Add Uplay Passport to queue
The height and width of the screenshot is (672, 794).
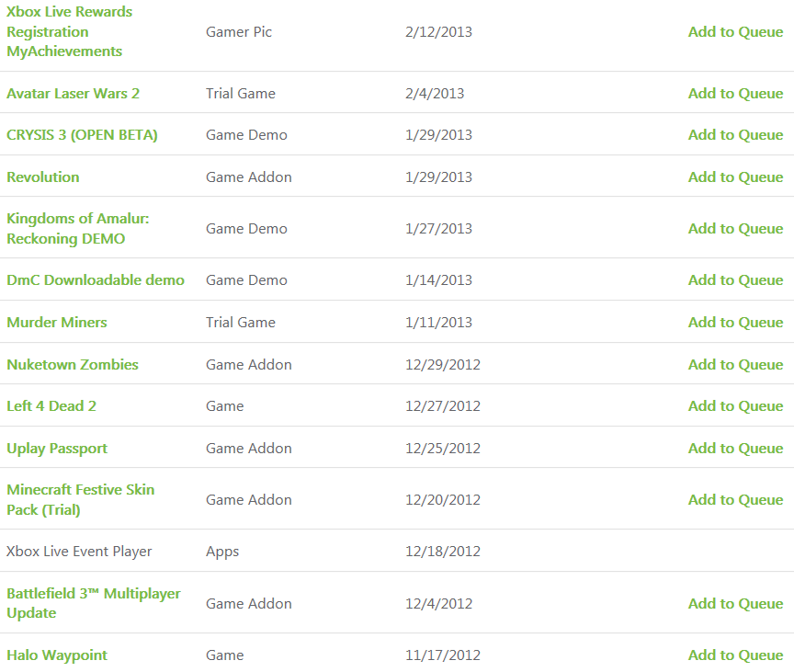[735, 449]
